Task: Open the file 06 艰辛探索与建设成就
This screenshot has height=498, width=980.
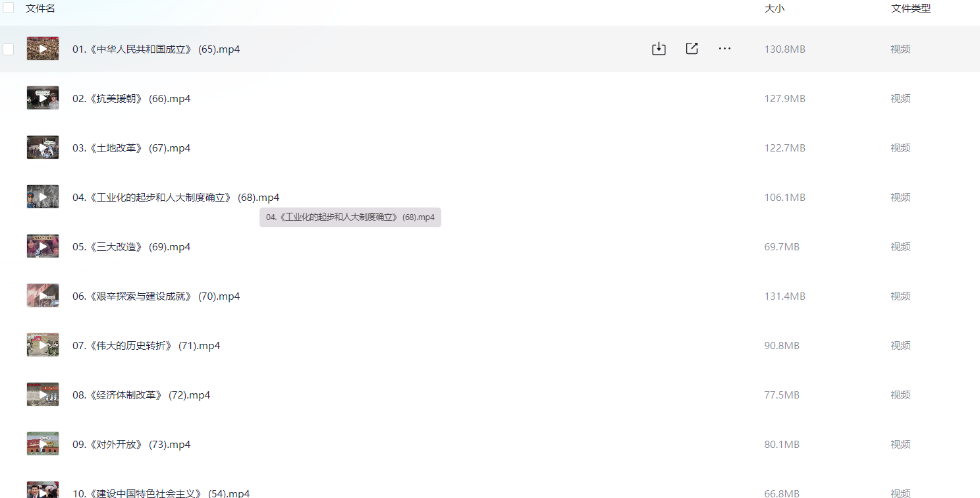Action: [155, 296]
